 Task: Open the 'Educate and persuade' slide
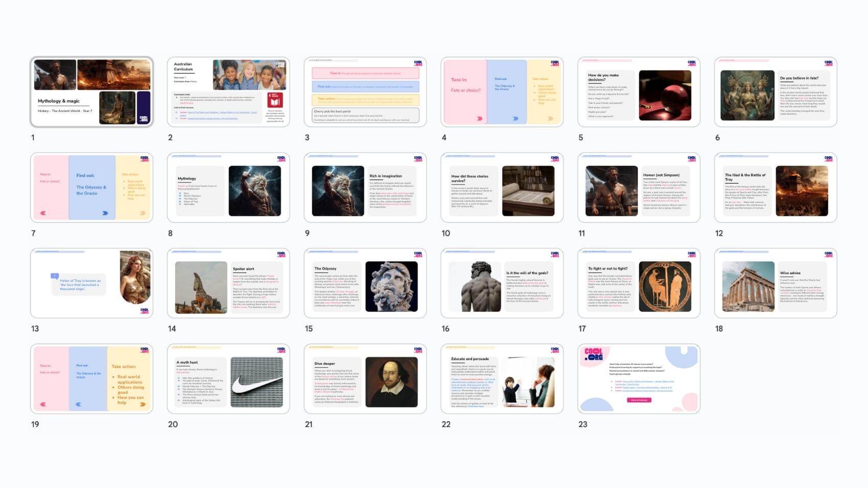(x=502, y=379)
